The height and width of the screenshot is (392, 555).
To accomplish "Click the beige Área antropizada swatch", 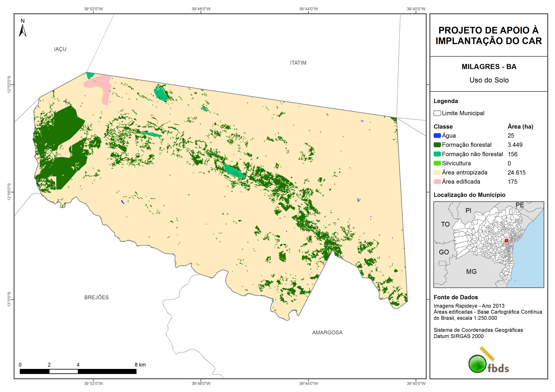I will pos(437,172).
